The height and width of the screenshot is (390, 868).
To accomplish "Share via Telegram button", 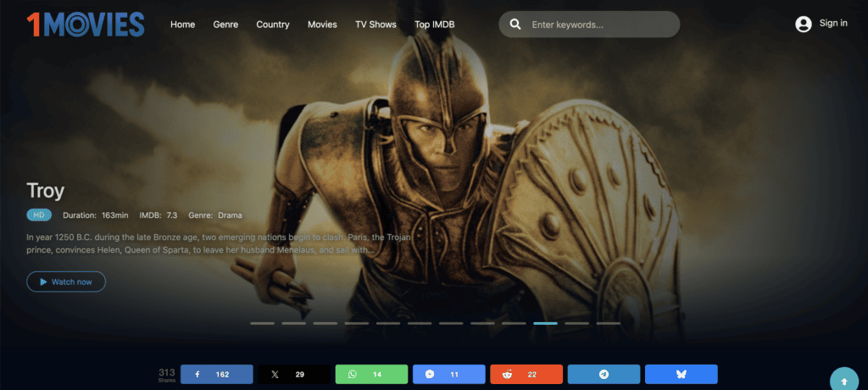I will click(604, 375).
